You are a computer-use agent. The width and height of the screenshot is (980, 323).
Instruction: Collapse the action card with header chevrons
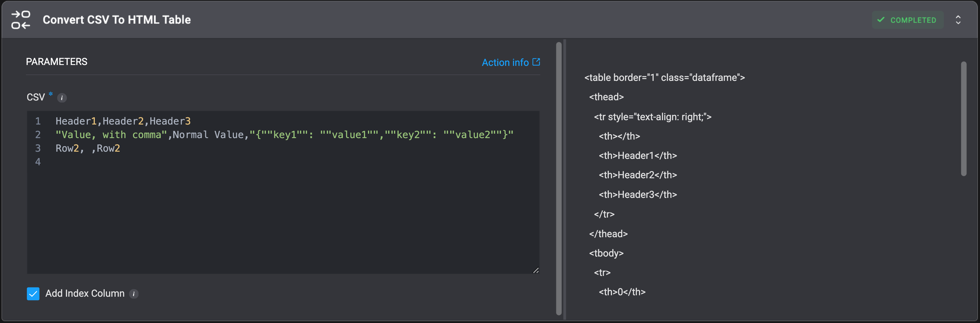958,20
